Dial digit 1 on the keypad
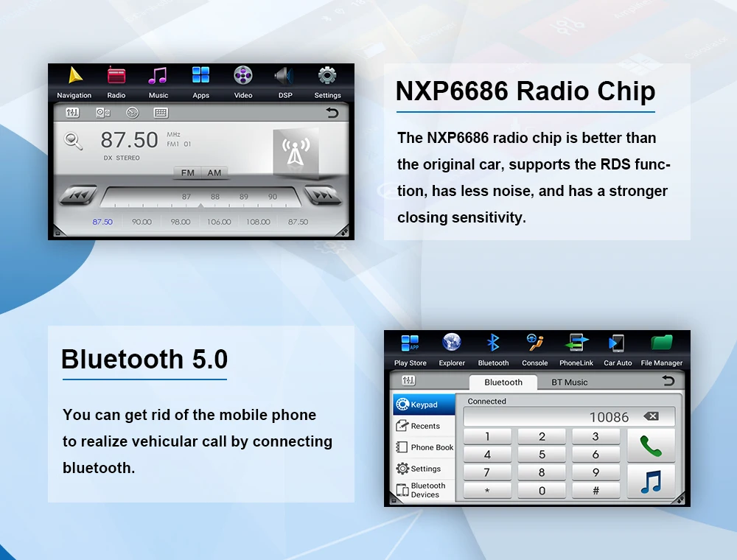This screenshot has width=737, height=560. coord(487,436)
